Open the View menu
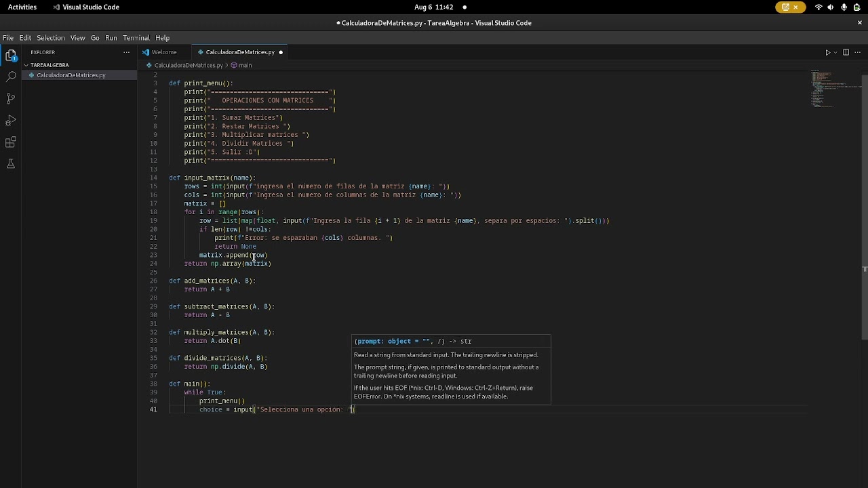Image resolution: width=868 pixels, height=488 pixels. tap(78, 38)
